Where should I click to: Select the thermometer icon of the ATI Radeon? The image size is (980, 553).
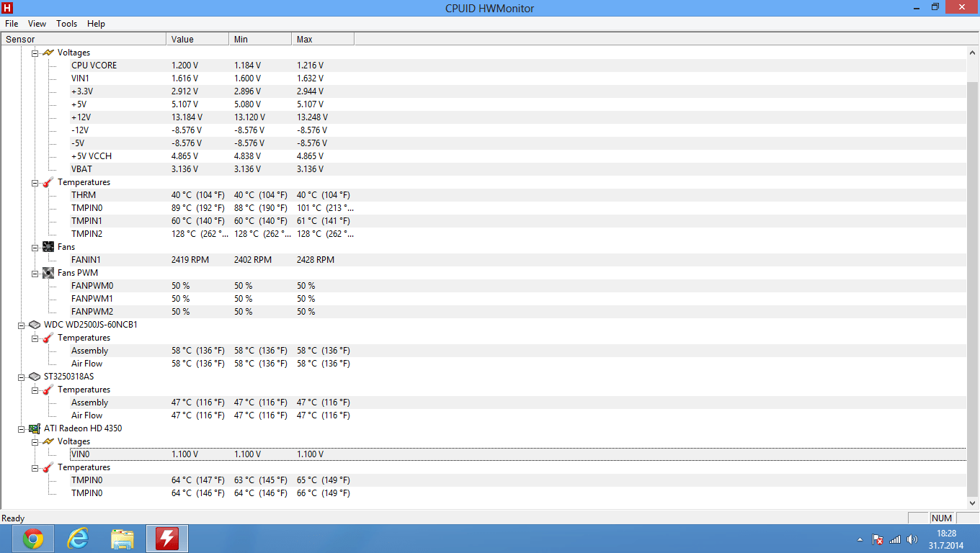tap(48, 467)
